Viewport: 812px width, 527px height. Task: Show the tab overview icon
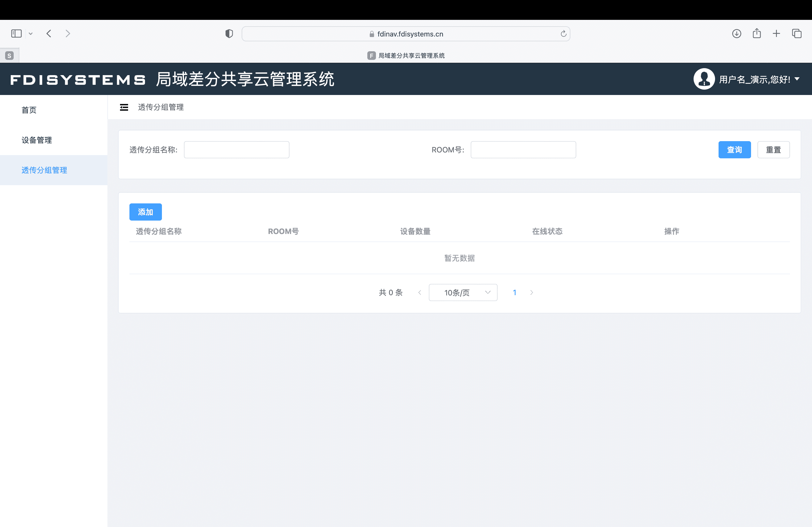point(796,33)
